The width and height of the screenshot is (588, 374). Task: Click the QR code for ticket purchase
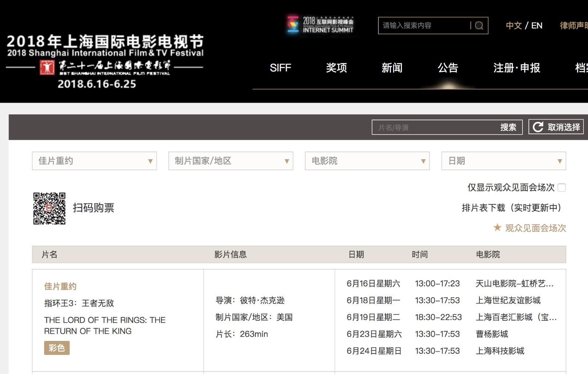point(49,208)
